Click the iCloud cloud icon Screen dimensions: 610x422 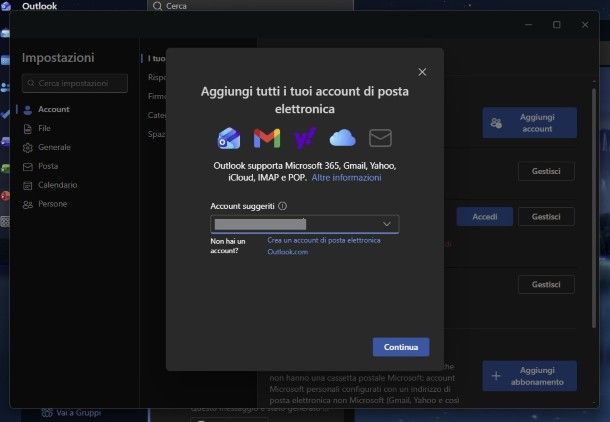click(x=342, y=138)
